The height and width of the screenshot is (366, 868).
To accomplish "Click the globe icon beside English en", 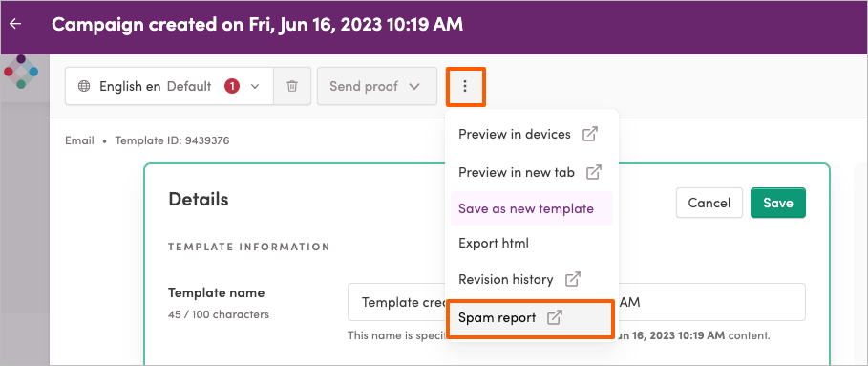I will [84, 86].
